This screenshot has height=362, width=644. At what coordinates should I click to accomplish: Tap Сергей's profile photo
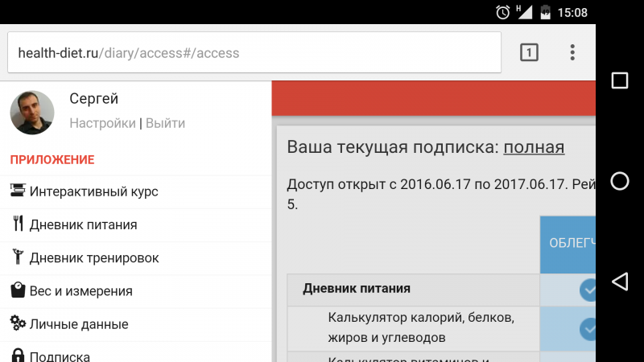(32, 112)
